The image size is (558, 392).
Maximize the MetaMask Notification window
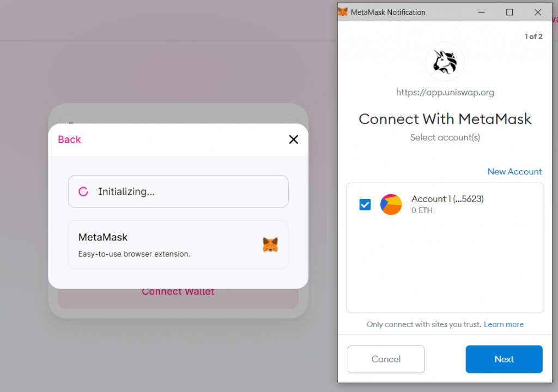(x=510, y=12)
